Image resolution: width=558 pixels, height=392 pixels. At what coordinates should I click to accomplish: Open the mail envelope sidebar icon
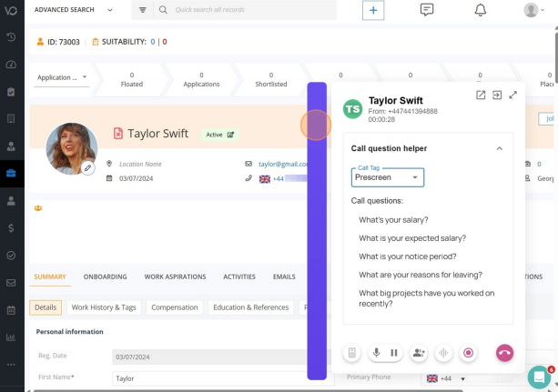point(11,283)
